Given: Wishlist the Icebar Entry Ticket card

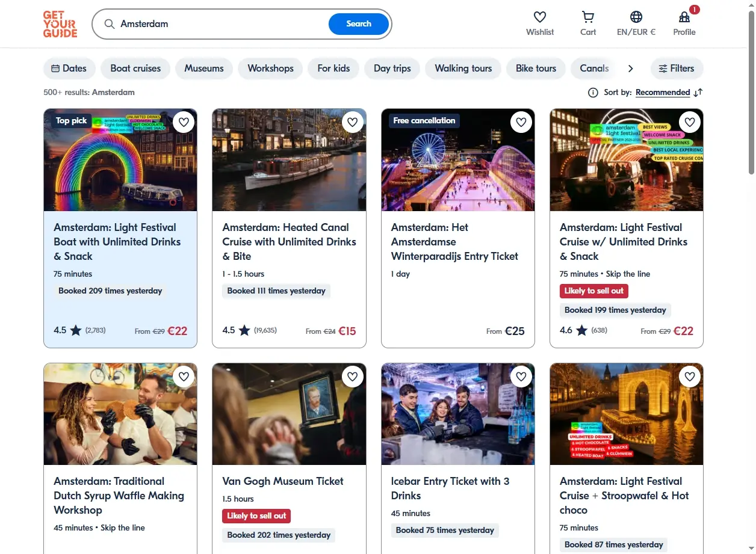Looking at the screenshot, I should pos(521,377).
